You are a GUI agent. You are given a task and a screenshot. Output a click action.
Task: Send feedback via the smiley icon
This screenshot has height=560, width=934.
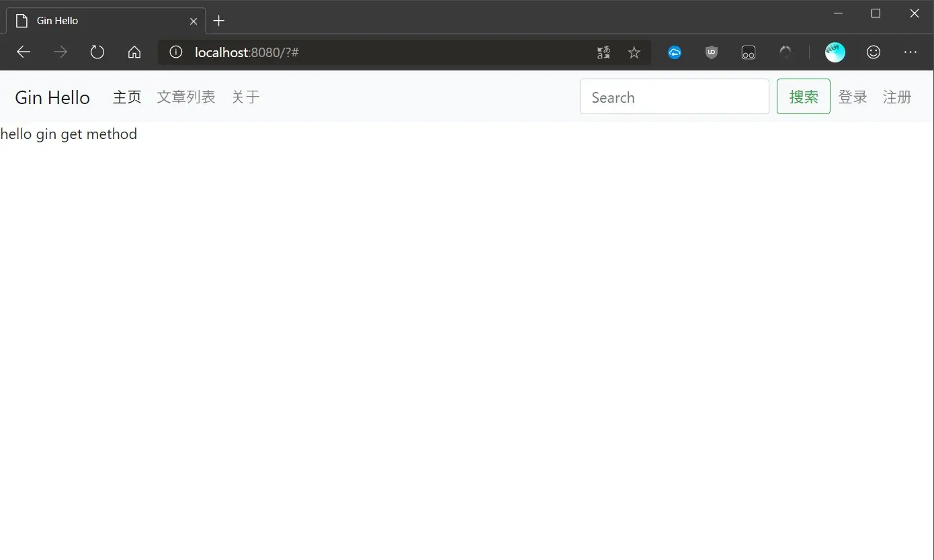[x=874, y=52]
